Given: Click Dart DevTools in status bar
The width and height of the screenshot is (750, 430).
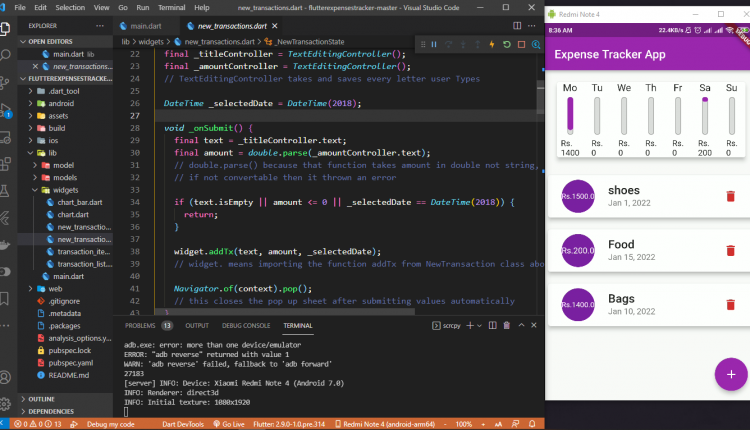Looking at the screenshot, I should 183,424.
